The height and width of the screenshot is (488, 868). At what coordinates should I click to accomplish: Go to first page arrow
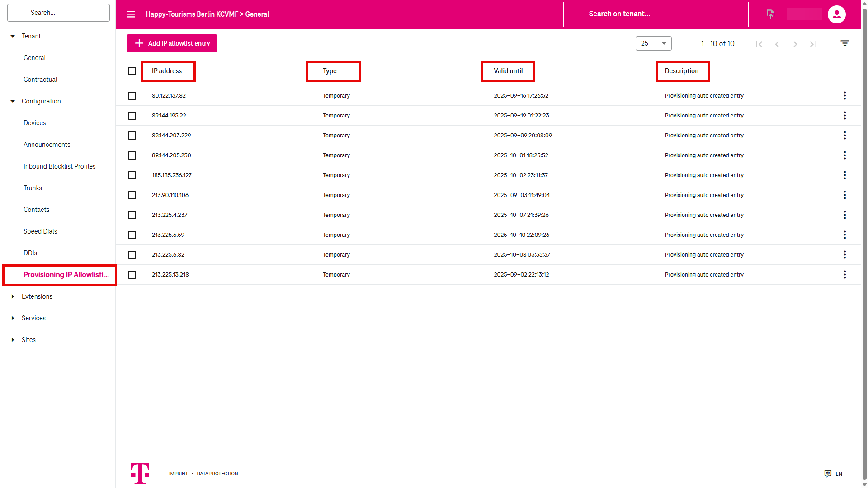759,44
